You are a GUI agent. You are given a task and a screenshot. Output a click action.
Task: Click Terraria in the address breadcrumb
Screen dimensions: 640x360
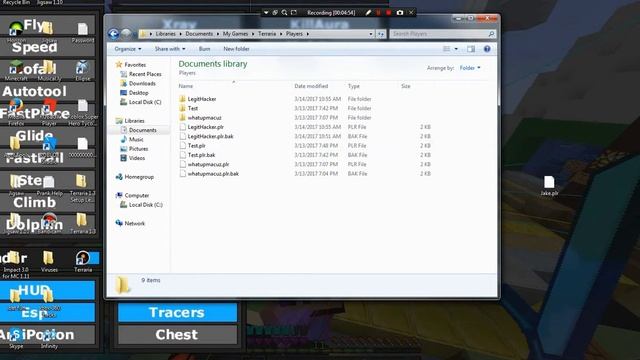click(x=267, y=34)
